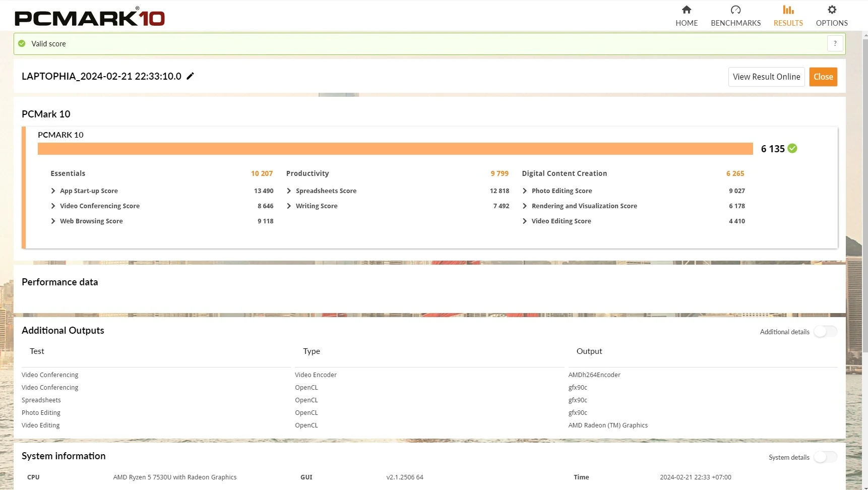Click the Test column header

37,351
